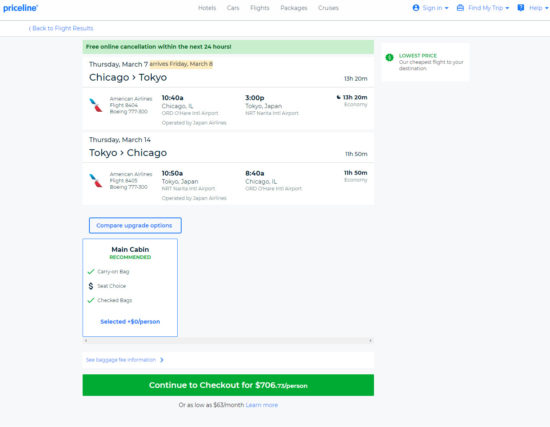Click the Learn more link
Viewport: 550px width, 427px height.
(x=262, y=405)
